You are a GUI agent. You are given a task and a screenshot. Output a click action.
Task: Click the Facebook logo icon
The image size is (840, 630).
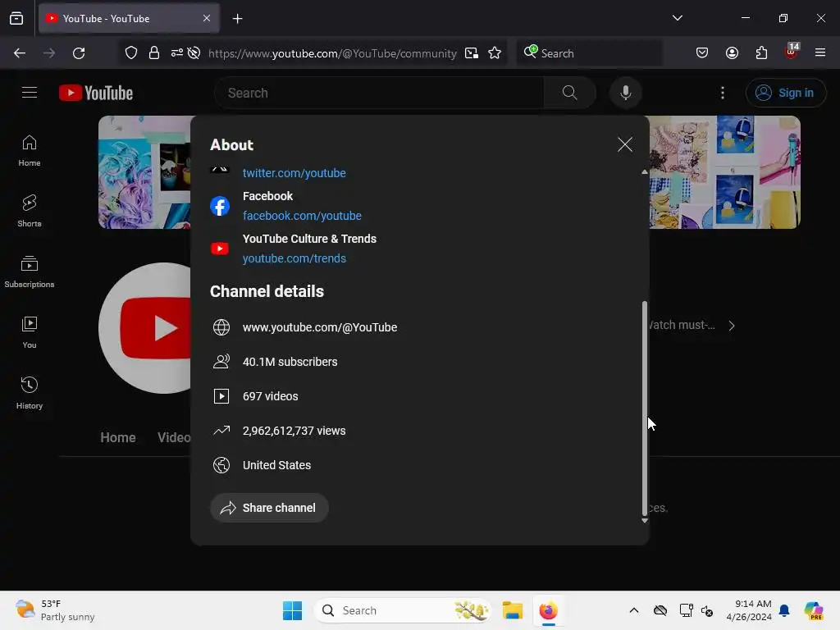(220, 206)
